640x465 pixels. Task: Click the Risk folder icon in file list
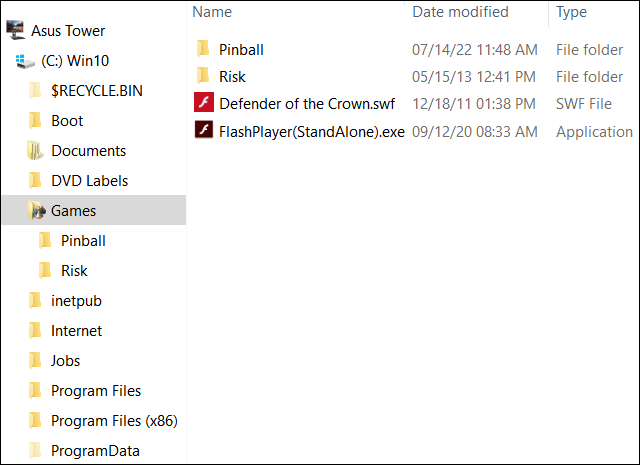(x=202, y=76)
